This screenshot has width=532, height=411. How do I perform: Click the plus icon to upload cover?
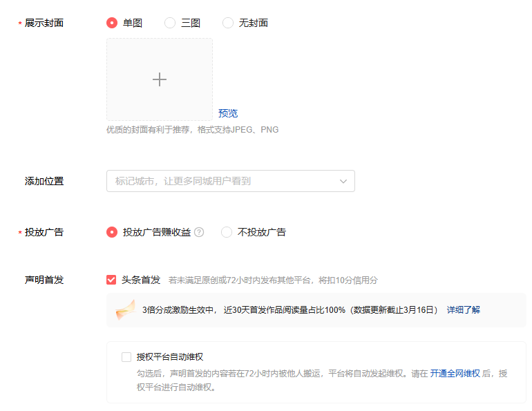[160, 79]
